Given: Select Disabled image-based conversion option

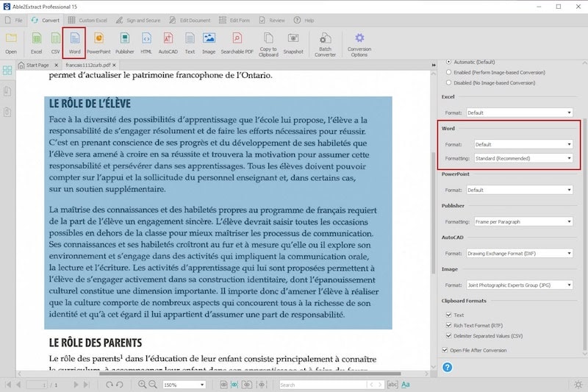Looking at the screenshot, I should tap(448, 82).
